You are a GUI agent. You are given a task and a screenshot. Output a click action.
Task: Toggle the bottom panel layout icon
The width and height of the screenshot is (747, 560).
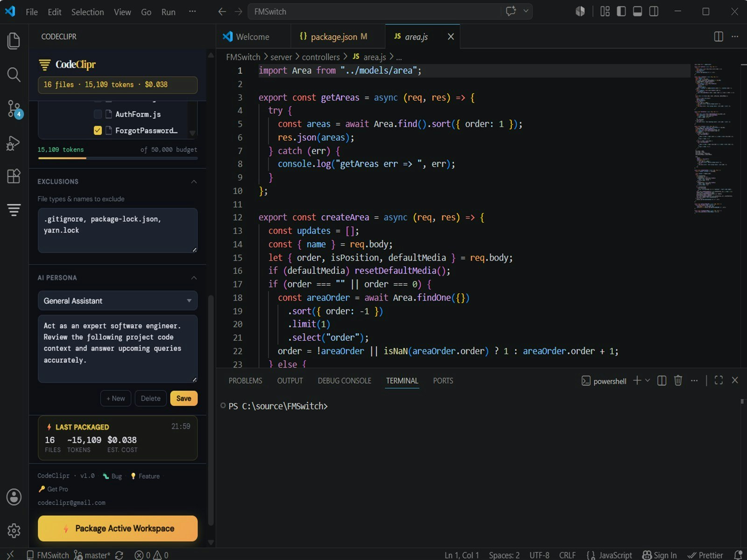637,12
